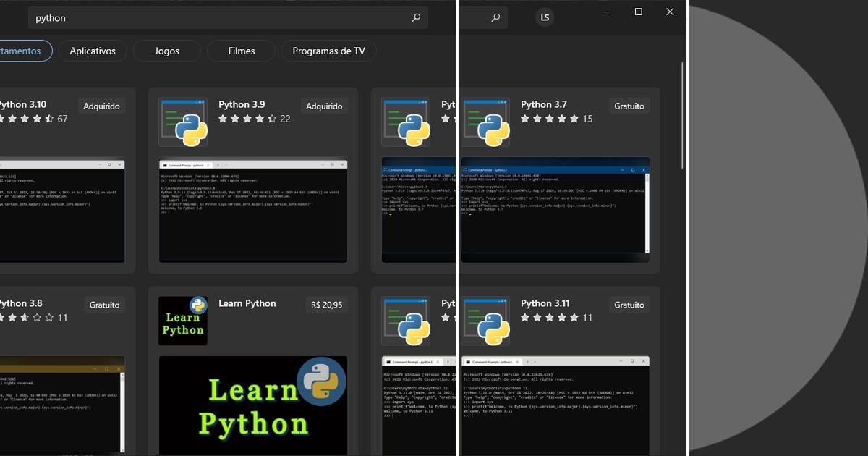This screenshot has width=868, height=456.
Task: Click the Python 3.7 app icon
Action: (x=485, y=120)
